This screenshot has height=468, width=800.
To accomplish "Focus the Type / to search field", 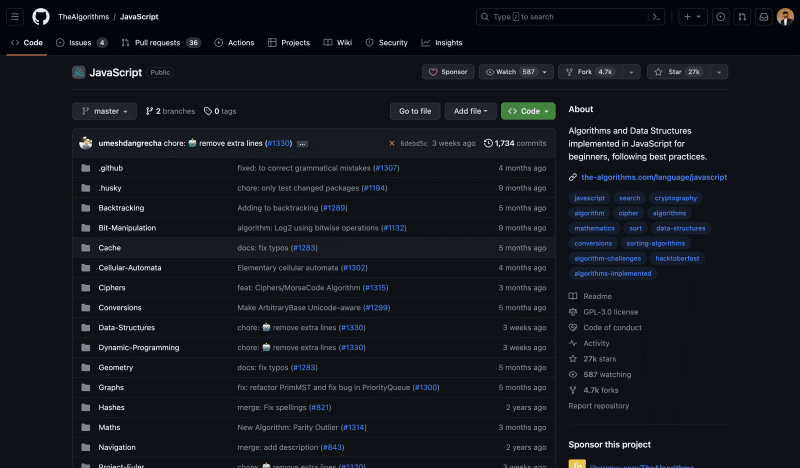I will click(570, 17).
